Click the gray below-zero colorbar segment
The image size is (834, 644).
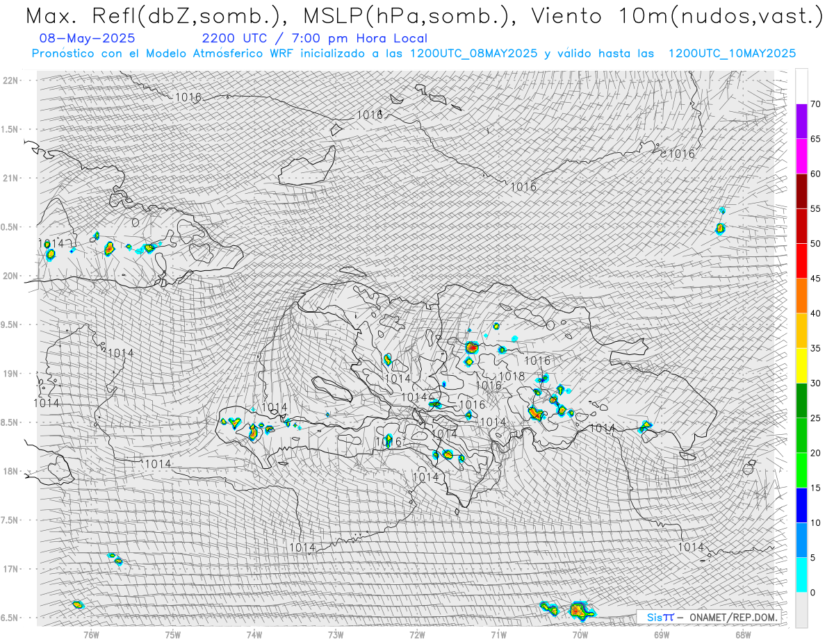(801, 610)
